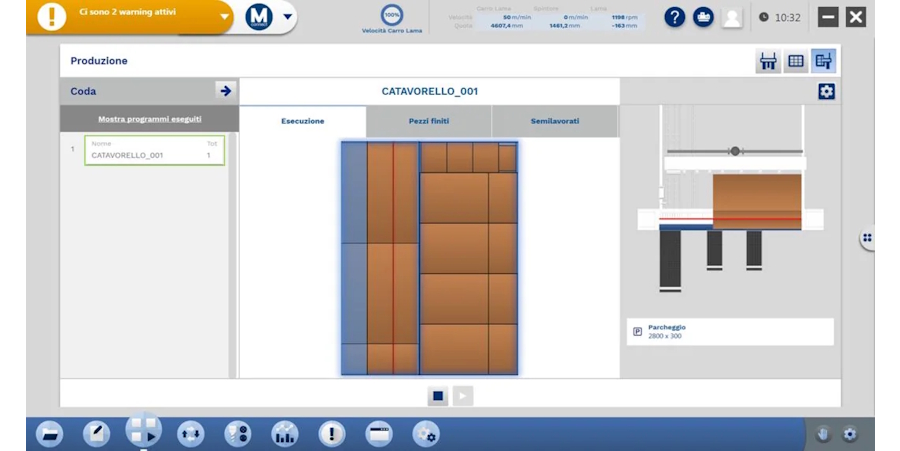The height and width of the screenshot is (451, 900).
Task: Open the folder icon in bottom toolbar
Action: [x=49, y=433]
